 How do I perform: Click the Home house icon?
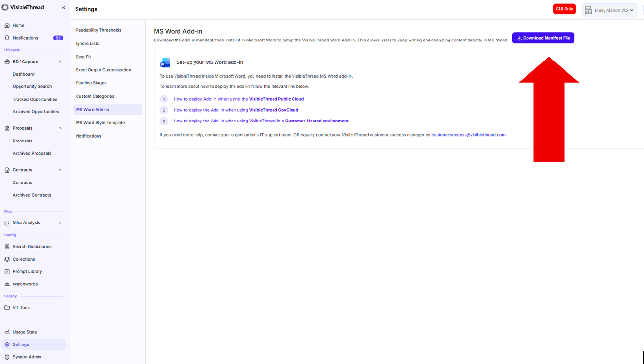(7, 25)
